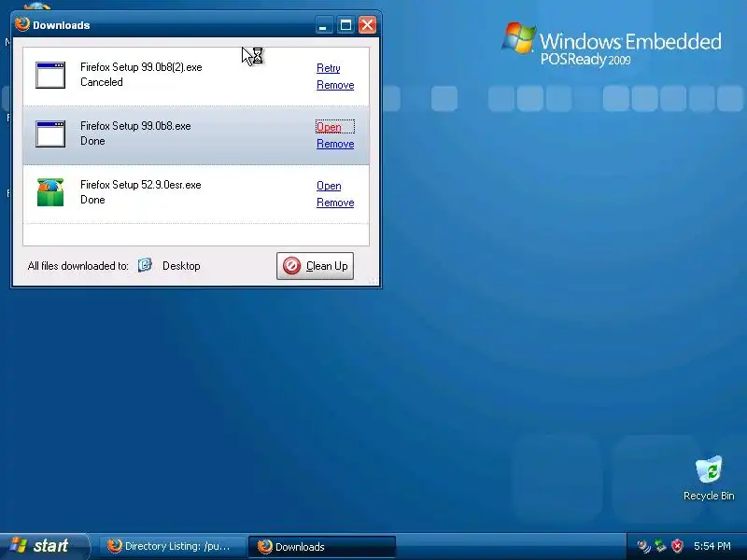Image resolution: width=747 pixels, height=560 pixels.
Task: Remove Firefox Setup 99.0b8(2).exe from the list
Action: click(335, 85)
